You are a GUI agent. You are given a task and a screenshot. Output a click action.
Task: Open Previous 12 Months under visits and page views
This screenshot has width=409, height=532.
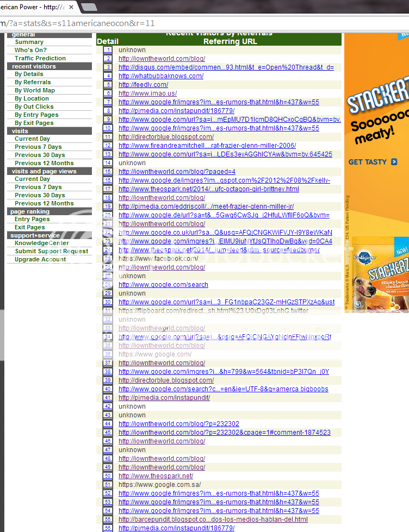(44, 203)
